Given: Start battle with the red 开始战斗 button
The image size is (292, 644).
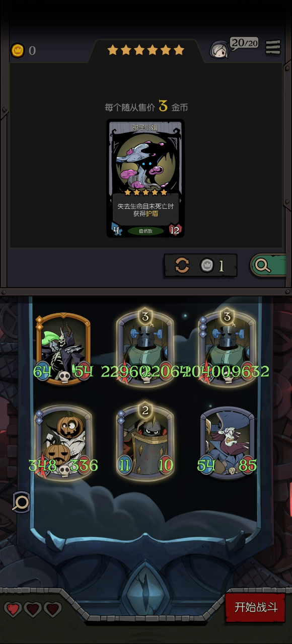Looking at the screenshot, I should click(256, 607).
